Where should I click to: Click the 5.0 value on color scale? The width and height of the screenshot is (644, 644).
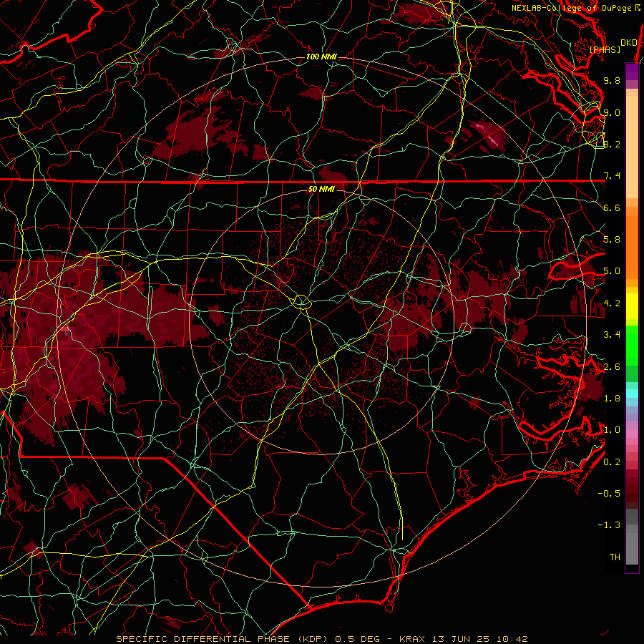[x=612, y=271]
